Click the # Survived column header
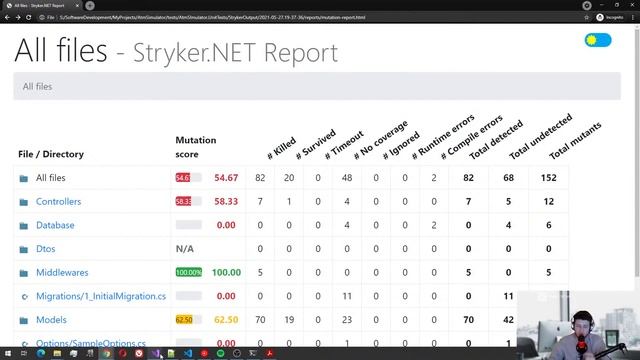640x360 pixels. [x=316, y=144]
